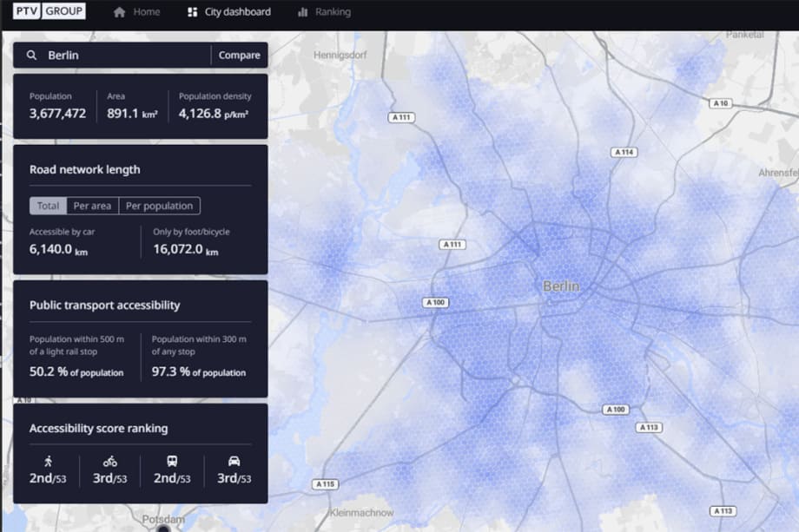The height and width of the screenshot is (532, 799).
Task: Switch to the Per population view
Action: pyautogui.click(x=160, y=206)
